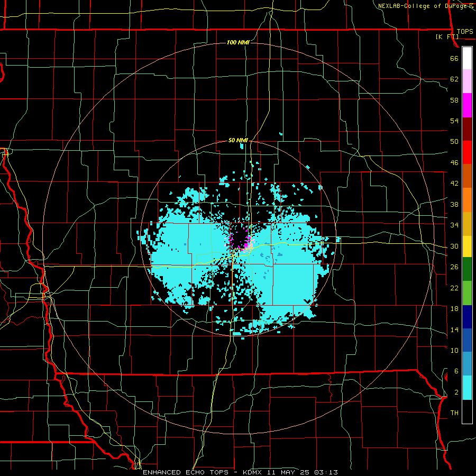Viewport: 476px width, 476px height.
Task: Click the "11 MAY 25 03:13" timestamp
Action: coord(303,472)
